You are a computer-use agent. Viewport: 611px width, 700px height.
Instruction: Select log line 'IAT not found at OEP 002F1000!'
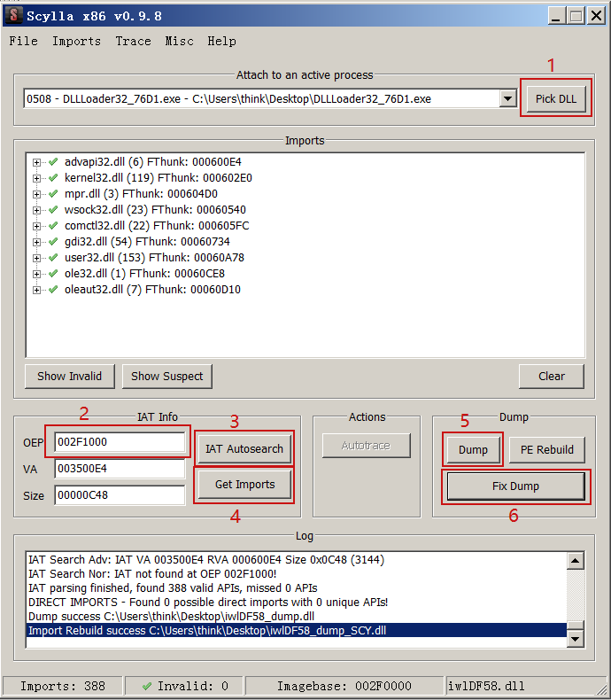297,573
